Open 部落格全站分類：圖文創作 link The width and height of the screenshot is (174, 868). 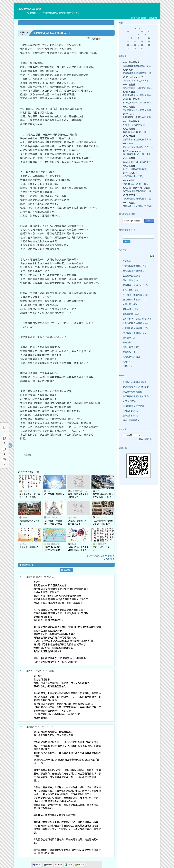coord(144,18)
